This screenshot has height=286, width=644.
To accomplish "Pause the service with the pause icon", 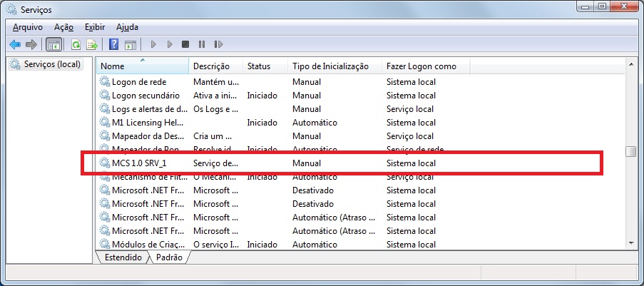I will 202,44.
